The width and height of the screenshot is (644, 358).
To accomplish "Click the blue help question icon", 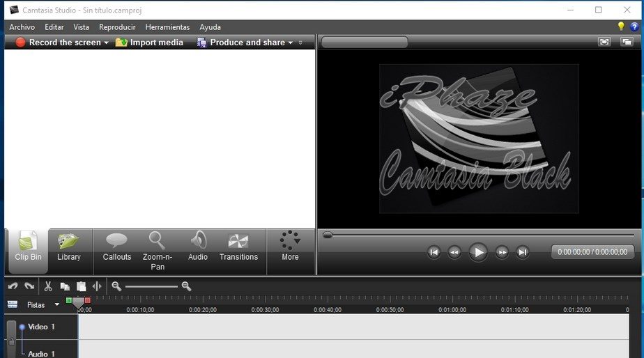I will pyautogui.click(x=634, y=27).
